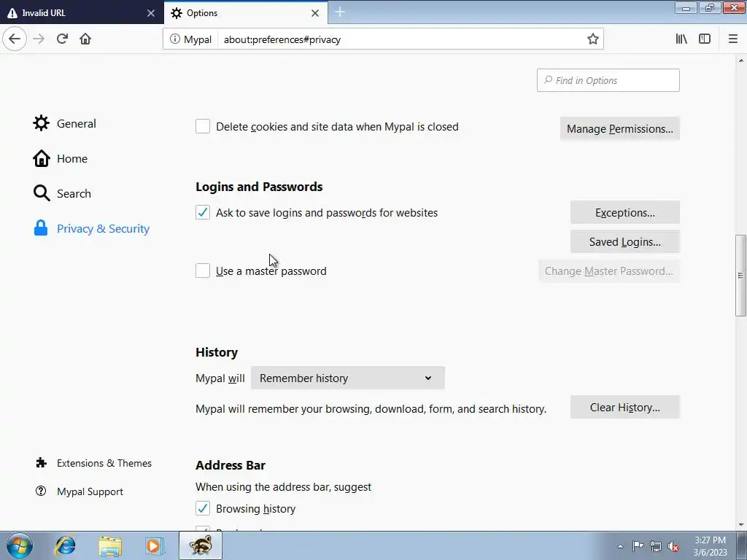Go back with the back arrow
747x560 pixels.
[x=15, y=39]
